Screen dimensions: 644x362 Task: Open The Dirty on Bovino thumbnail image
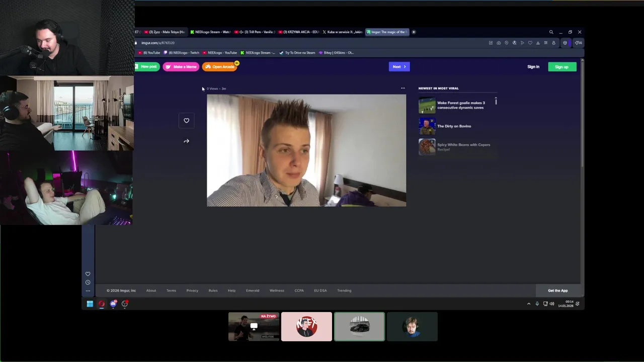pyautogui.click(x=427, y=126)
